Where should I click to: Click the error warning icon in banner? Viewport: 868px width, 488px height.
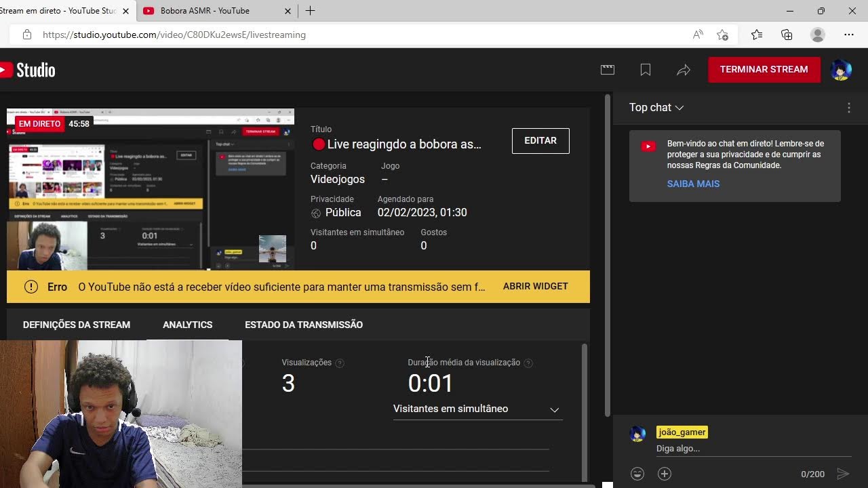point(31,287)
